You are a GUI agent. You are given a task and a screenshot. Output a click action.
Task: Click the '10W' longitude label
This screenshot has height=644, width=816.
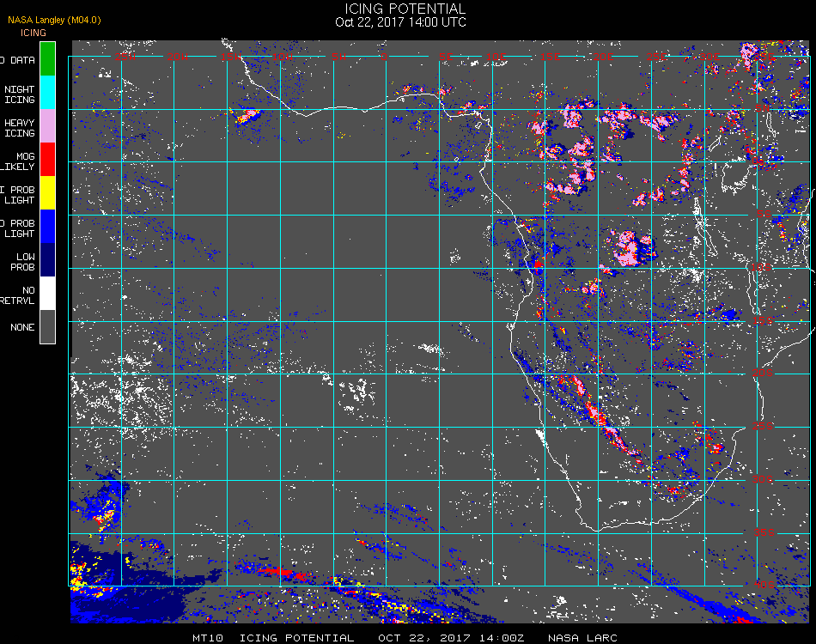(283, 57)
